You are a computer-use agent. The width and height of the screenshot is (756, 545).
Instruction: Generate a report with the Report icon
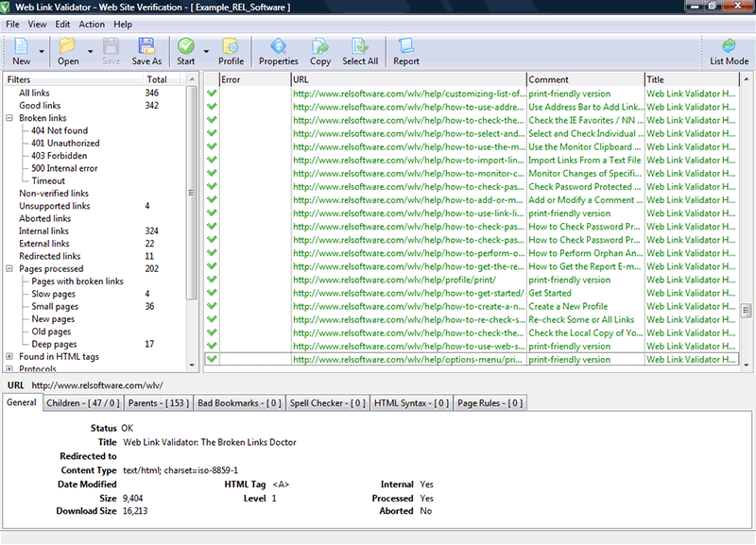click(406, 45)
